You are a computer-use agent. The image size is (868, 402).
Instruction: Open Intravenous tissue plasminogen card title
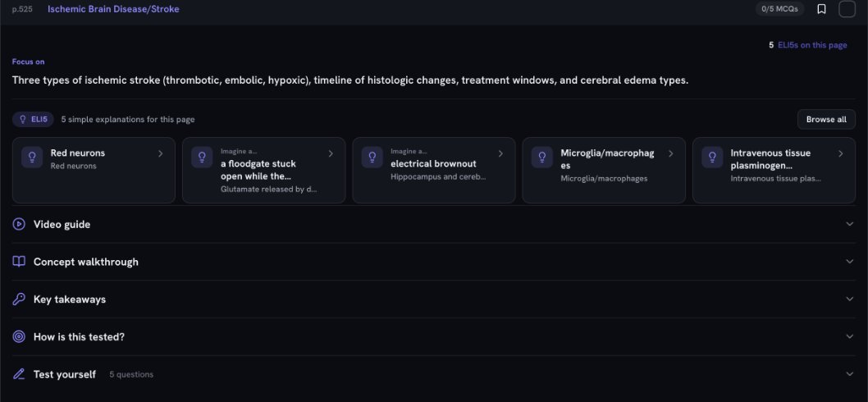tap(770, 159)
